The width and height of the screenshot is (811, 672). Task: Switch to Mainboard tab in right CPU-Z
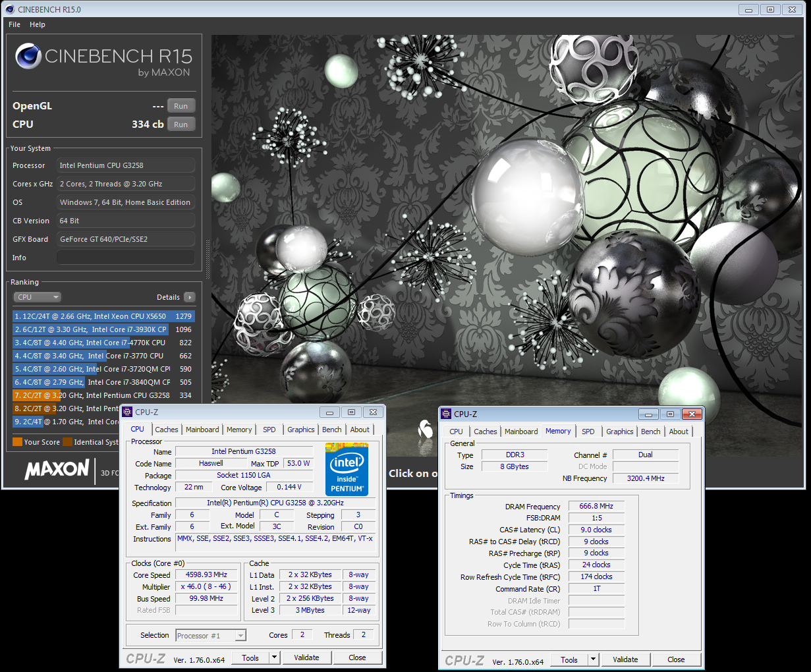[521, 432]
